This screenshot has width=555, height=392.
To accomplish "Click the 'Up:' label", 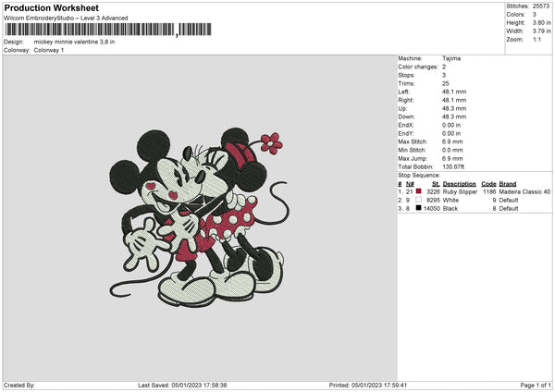I will 402,108.
